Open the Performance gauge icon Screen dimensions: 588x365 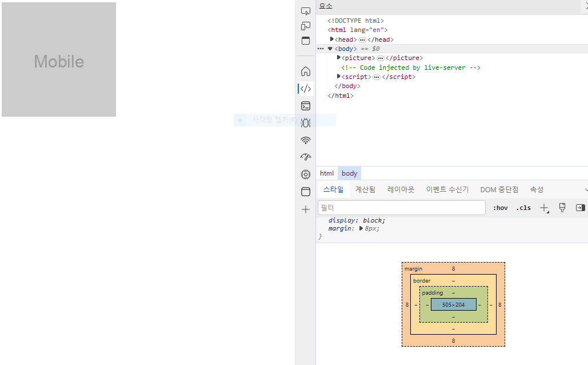tap(306, 157)
